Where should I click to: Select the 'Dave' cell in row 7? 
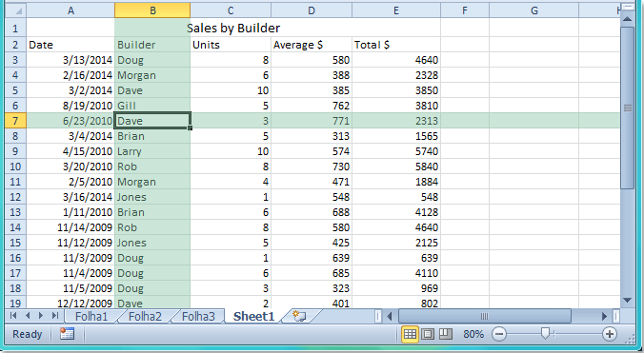coord(152,121)
